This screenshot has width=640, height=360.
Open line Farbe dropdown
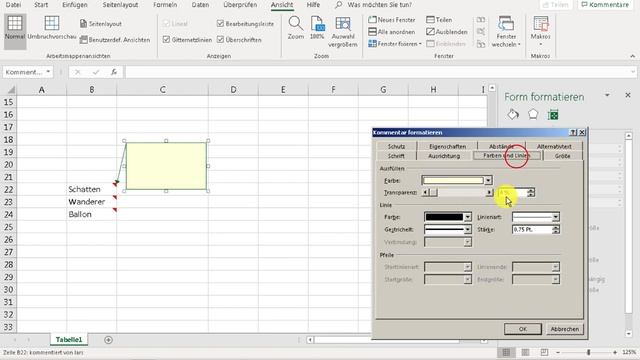pos(468,217)
